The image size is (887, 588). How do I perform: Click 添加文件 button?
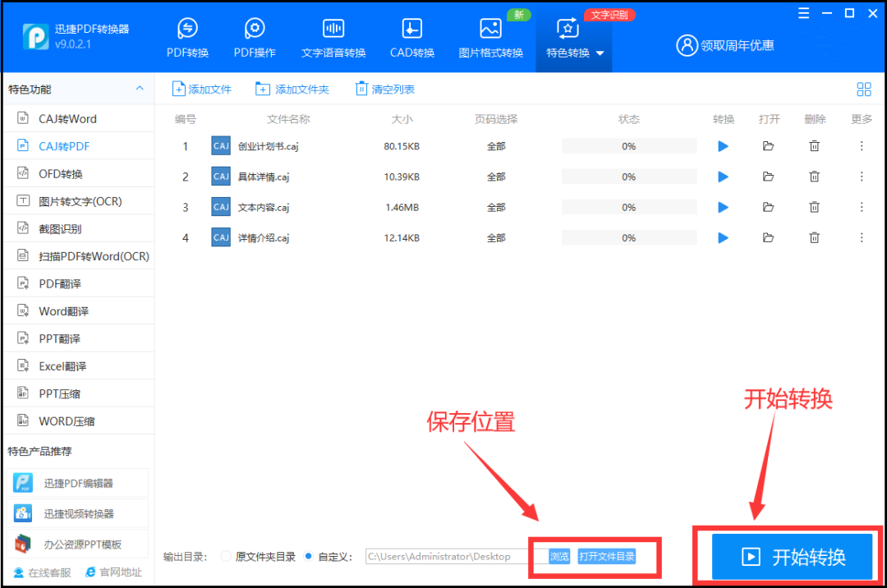[x=202, y=89]
